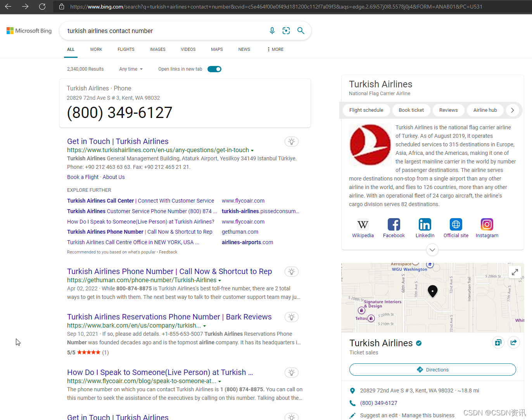Open the MORE search categories menu
This screenshot has height=420, width=532.
275,49
